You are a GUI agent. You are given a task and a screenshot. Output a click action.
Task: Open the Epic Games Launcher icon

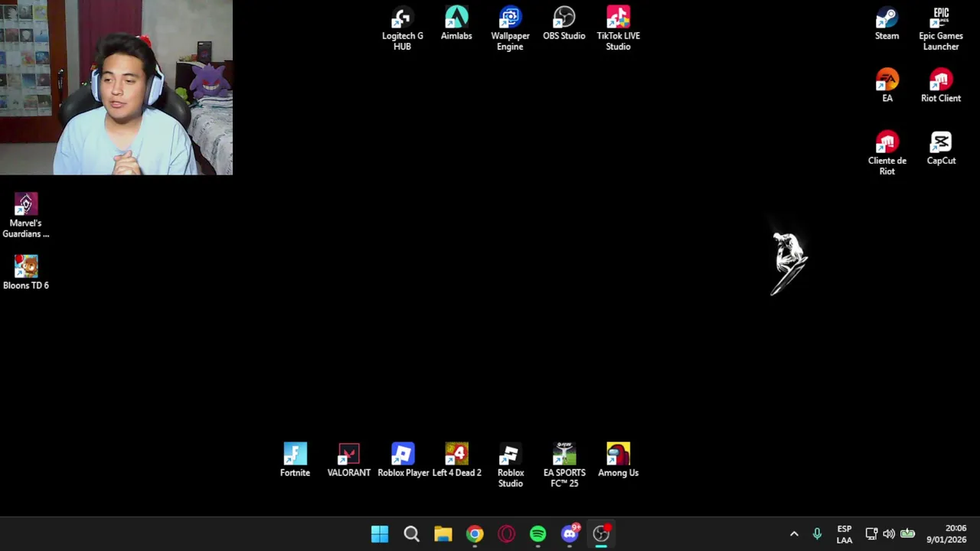pos(941,28)
